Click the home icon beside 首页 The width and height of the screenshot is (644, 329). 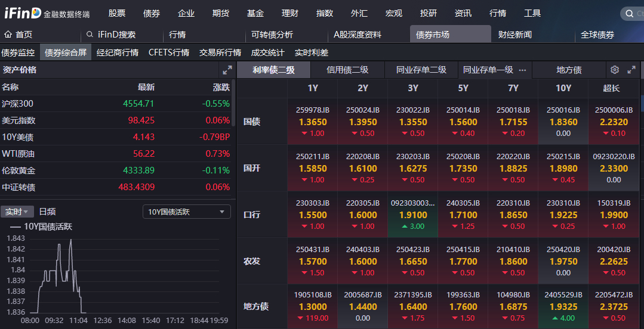point(8,35)
